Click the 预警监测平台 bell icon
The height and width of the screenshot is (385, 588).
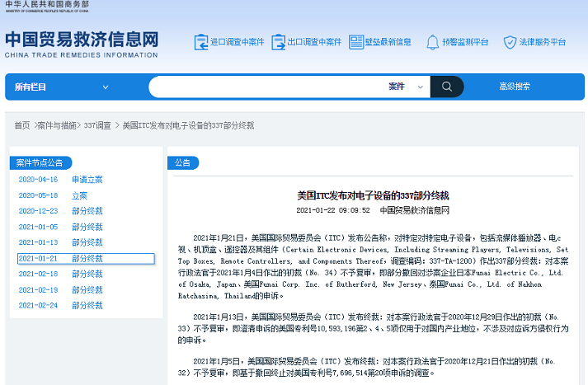pyautogui.click(x=432, y=42)
